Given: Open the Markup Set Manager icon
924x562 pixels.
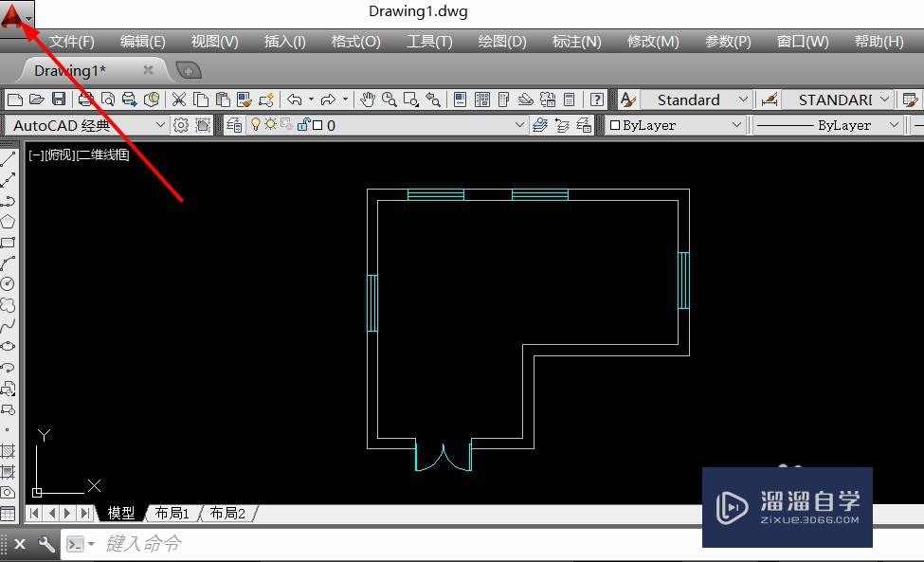Looking at the screenshot, I should (x=548, y=100).
